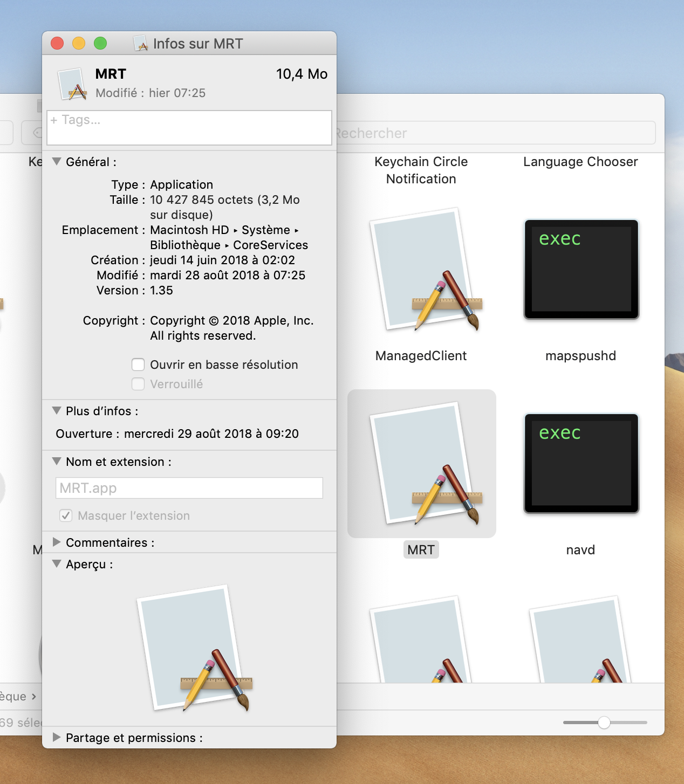
Task: Click the icon size slider knob
Action: click(604, 723)
